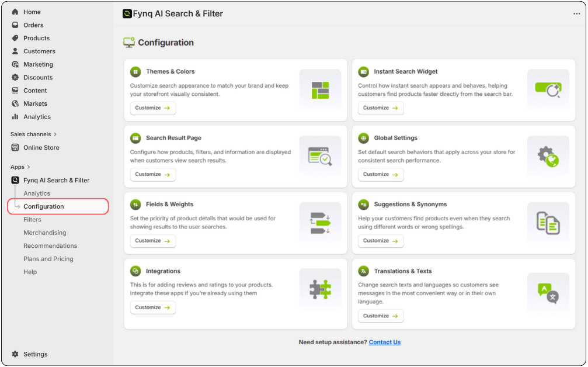Image resolution: width=588 pixels, height=367 pixels.
Task: Click the Orders inbox icon
Action: click(15, 25)
